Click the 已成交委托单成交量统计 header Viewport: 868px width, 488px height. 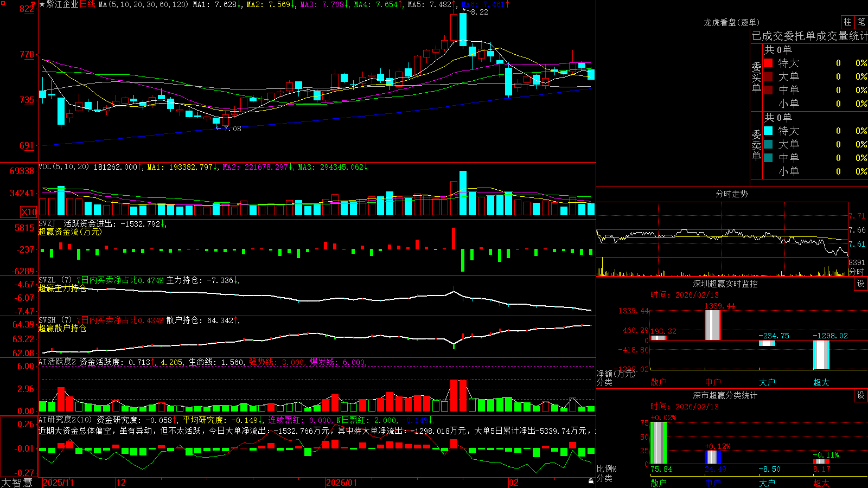point(809,36)
